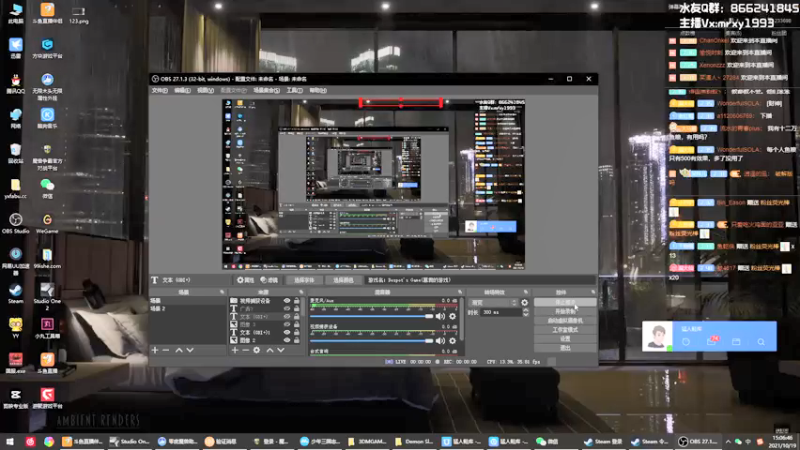Toggle visibility of the Image 2 source
This screenshot has width=800, height=450.
[287, 340]
